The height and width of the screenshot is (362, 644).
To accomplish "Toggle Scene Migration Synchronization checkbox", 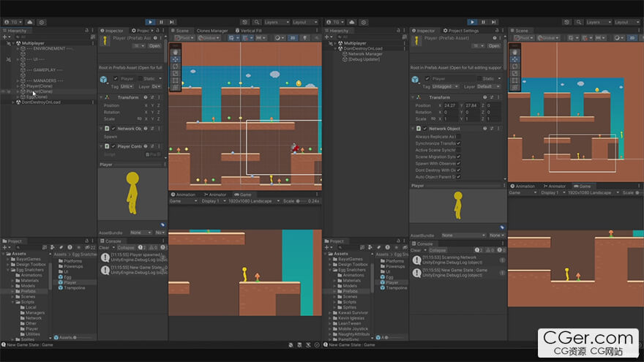I will (458, 157).
